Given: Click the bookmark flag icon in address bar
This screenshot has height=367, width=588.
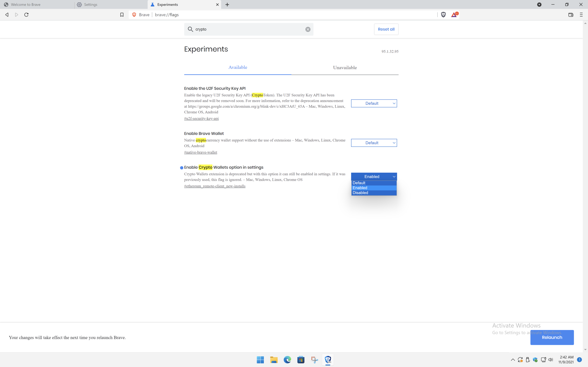Looking at the screenshot, I should (121, 15).
